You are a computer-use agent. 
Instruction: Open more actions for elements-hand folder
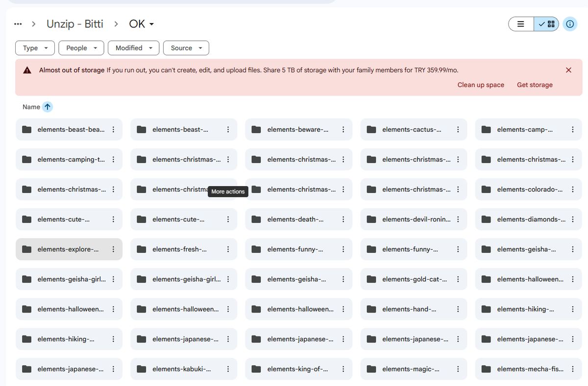[x=458, y=309]
